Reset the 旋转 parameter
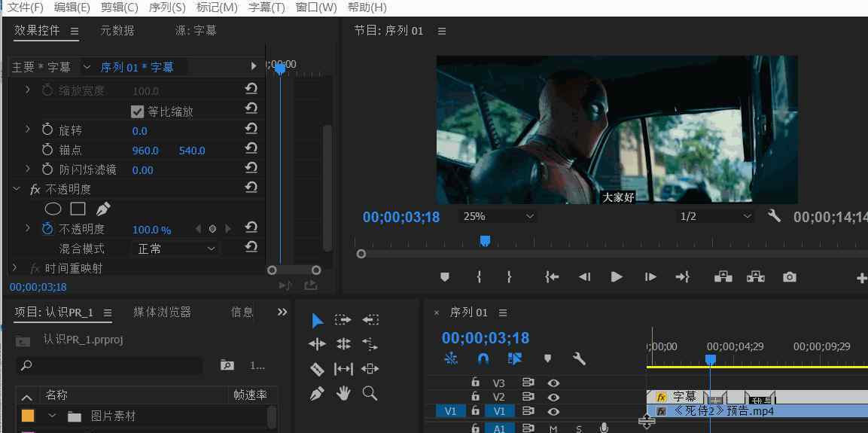868x433 pixels. tap(251, 129)
